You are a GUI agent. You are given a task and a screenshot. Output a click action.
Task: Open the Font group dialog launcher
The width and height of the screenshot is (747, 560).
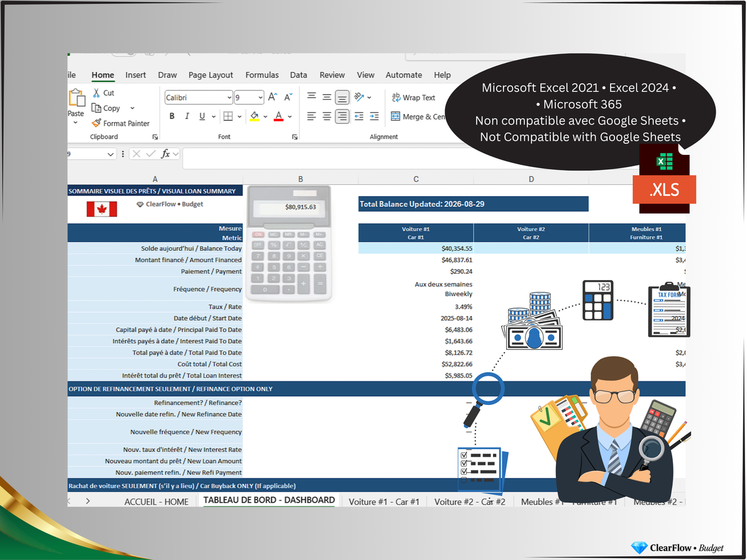coord(294,137)
